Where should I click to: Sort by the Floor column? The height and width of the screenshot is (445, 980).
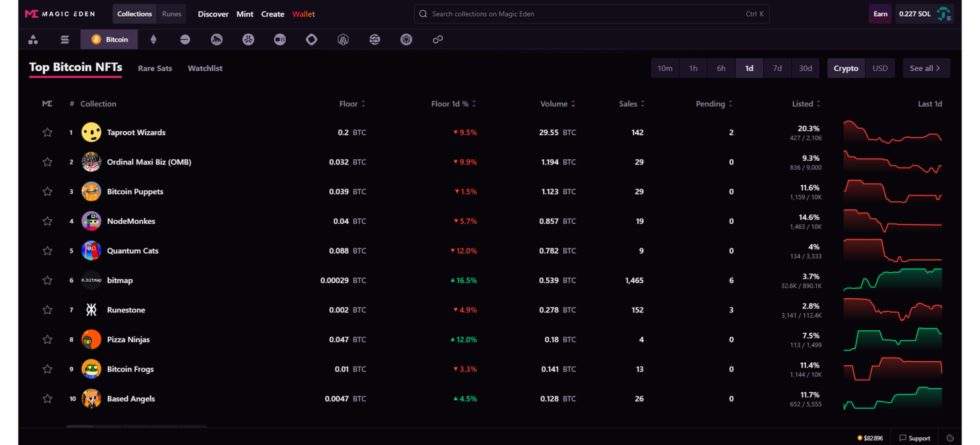point(352,104)
